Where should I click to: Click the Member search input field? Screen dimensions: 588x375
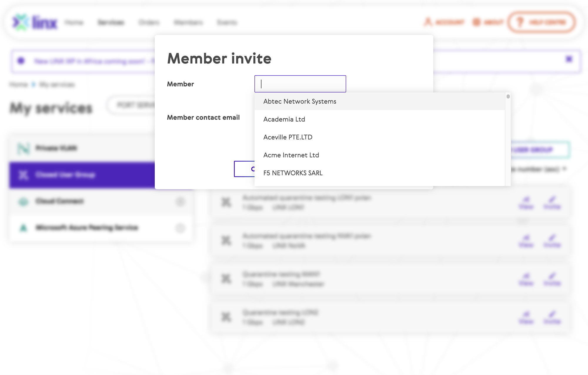pyautogui.click(x=300, y=84)
